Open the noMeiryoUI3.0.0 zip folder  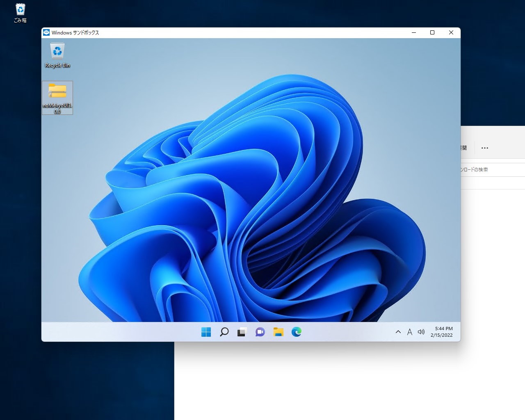(x=57, y=92)
